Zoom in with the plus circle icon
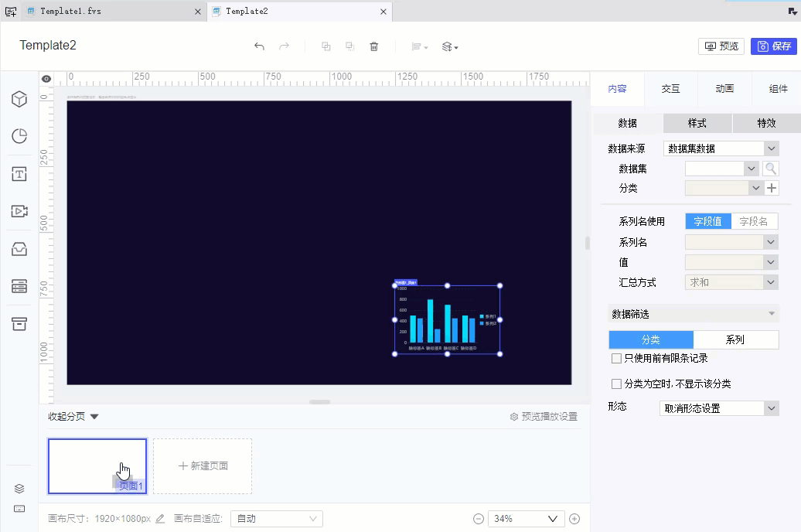The height and width of the screenshot is (532, 801). click(x=574, y=519)
